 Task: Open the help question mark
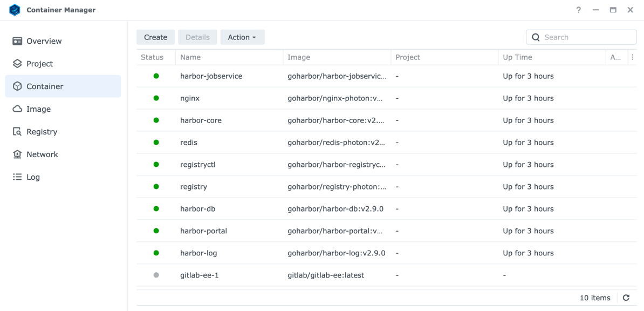pyautogui.click(x=578, y=10)
